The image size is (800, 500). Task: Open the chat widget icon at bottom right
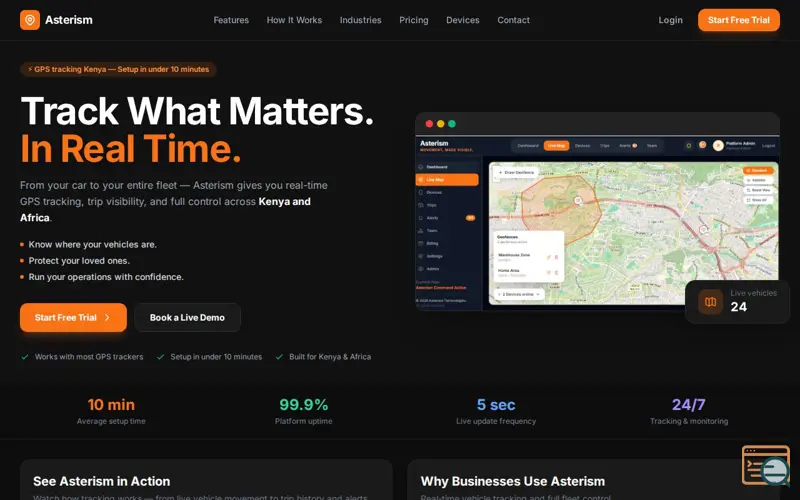pos(766,466)
